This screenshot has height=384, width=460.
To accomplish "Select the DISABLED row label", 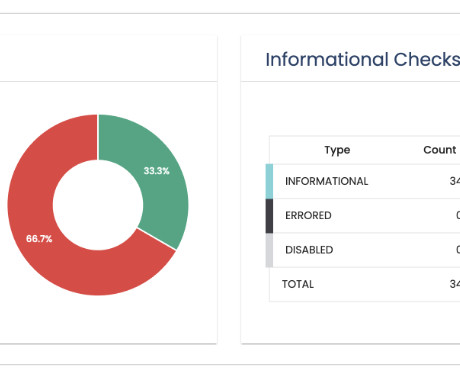I will [x=309, y=250].
